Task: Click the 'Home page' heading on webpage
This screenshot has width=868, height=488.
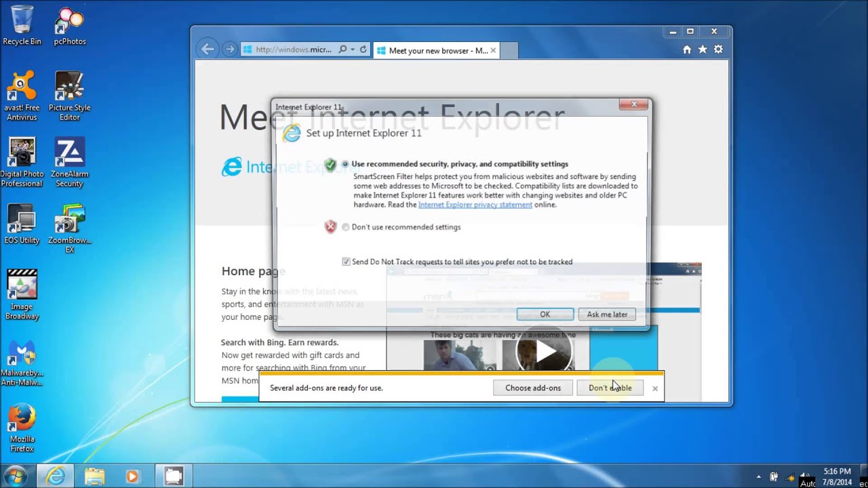Action: pos(253,271)
